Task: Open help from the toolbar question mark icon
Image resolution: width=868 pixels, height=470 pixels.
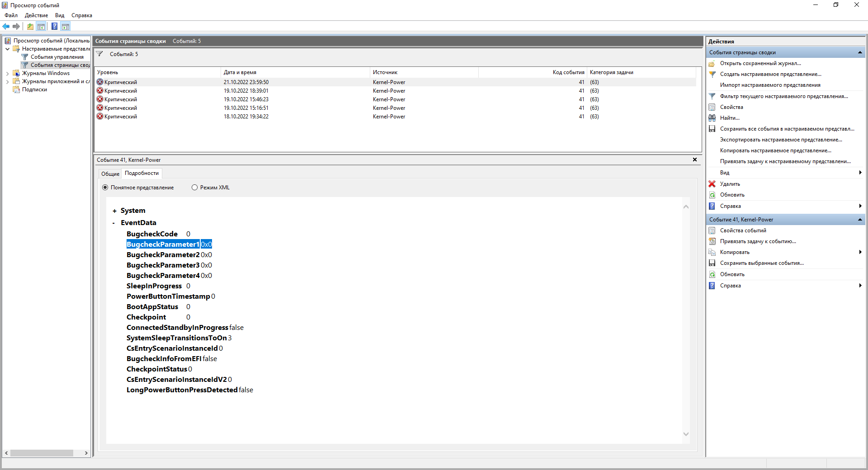Action: [54, 26]
